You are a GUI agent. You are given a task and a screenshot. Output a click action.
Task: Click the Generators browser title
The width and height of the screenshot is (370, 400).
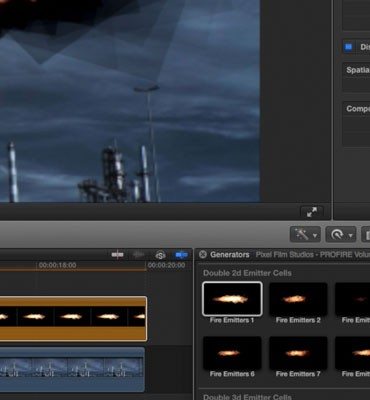tap(230, 255)
